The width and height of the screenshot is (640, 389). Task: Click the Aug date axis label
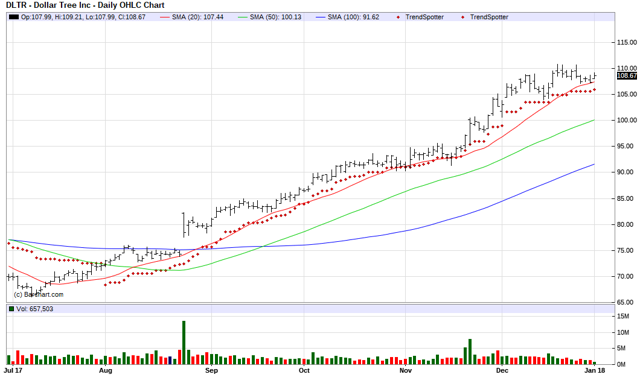tap(105, 371)
